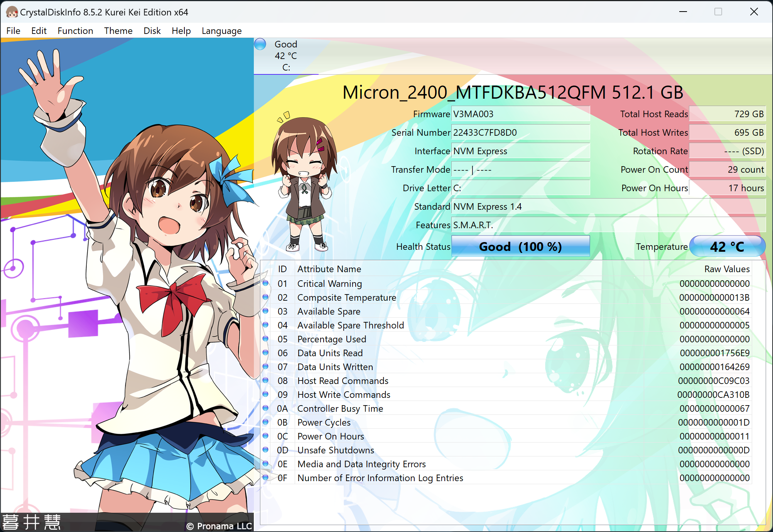
Task: Click the Good (100 %) health status button
Action: click(x=520, y=246)
